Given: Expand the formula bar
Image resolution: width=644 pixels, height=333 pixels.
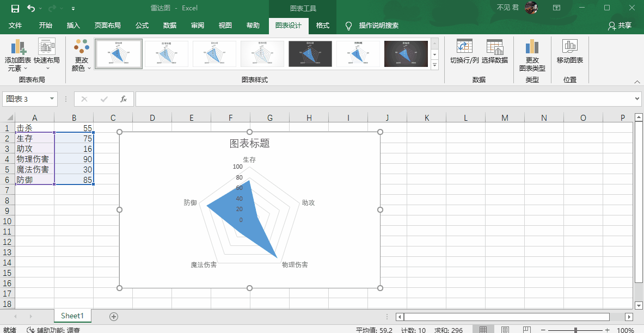Looking at the screenshot, I should pos(637,98).
